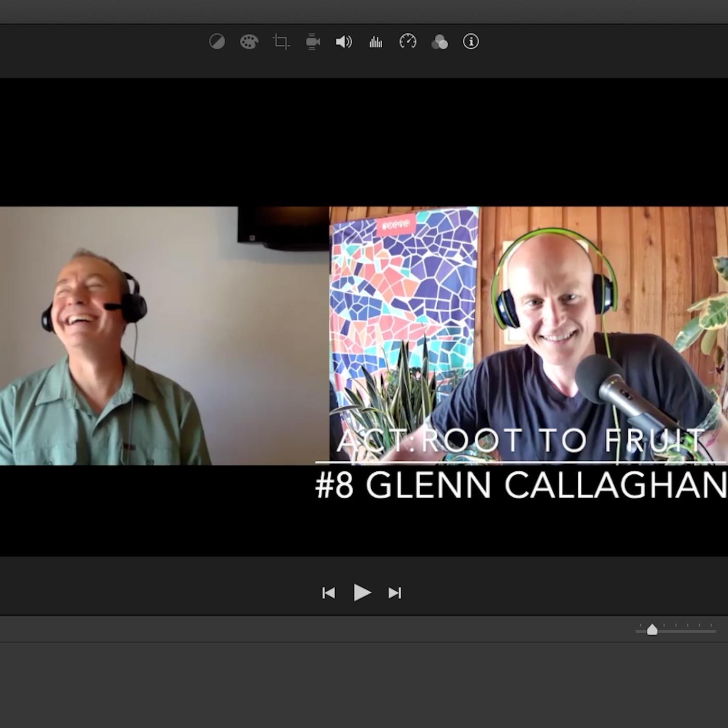The width and height of the screenshot is (728, 728).
Task: Show the Clip Information panel
Action: (471, 43)
